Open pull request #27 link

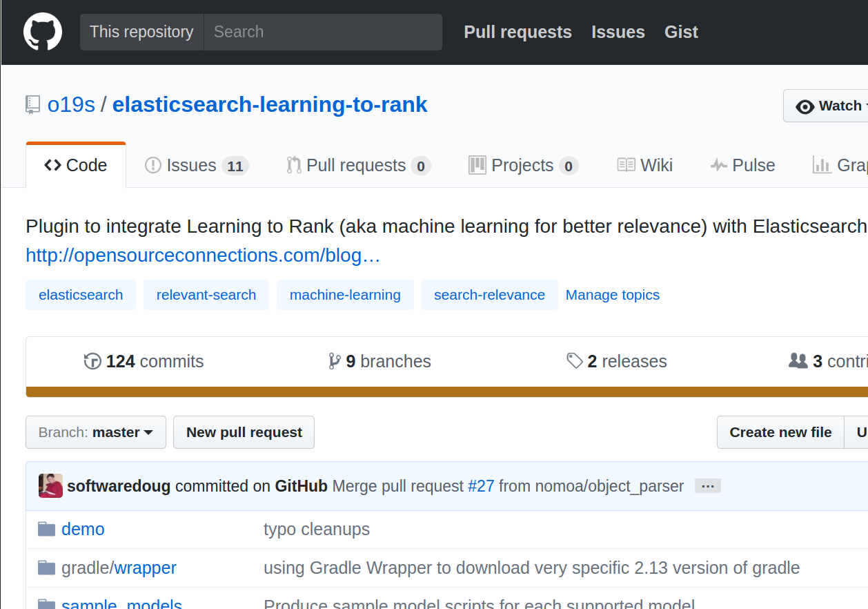pos(482,486)
